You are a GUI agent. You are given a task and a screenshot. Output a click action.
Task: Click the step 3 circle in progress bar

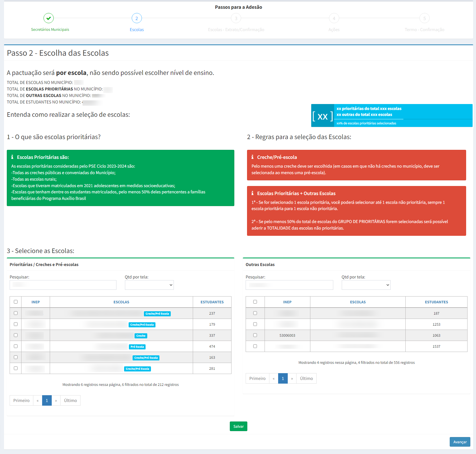[x=236, y=18]
